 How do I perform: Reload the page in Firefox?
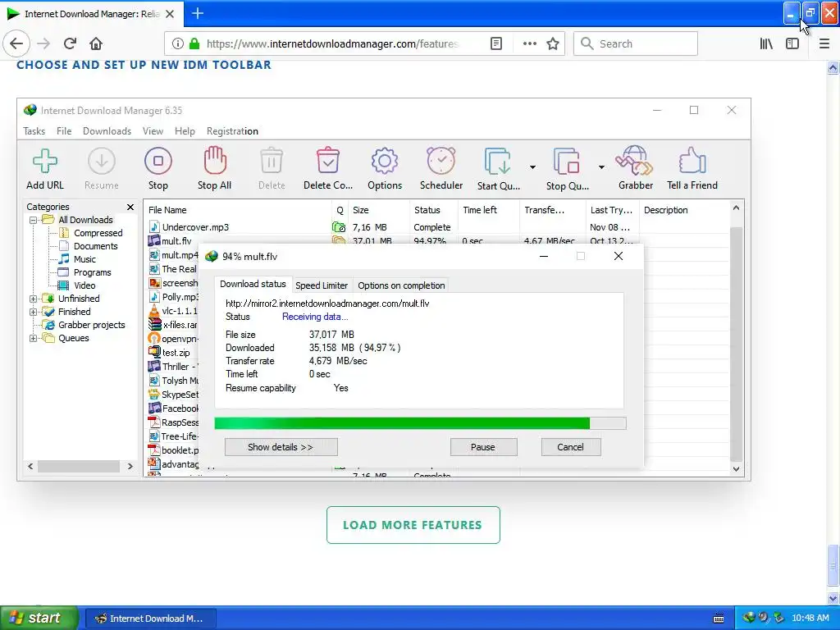coord(70,43)
